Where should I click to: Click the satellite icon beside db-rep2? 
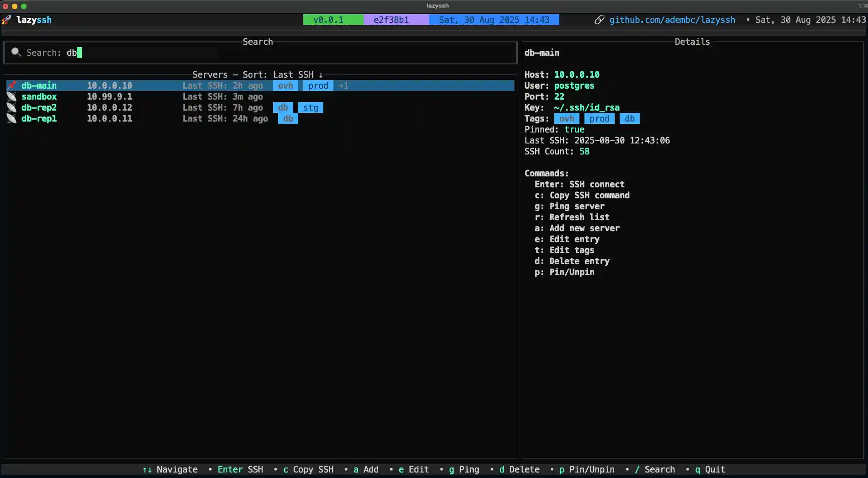(x=12, y=107)
